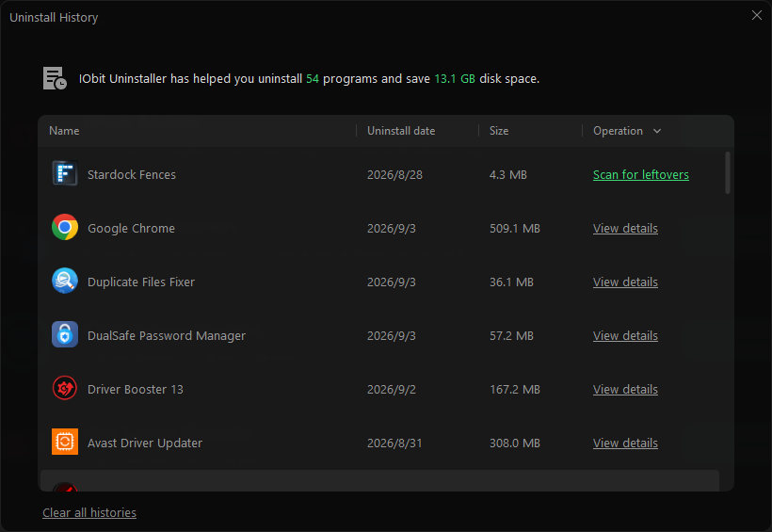Click the DualSafe Password Manager lock icon

[65, 334]
